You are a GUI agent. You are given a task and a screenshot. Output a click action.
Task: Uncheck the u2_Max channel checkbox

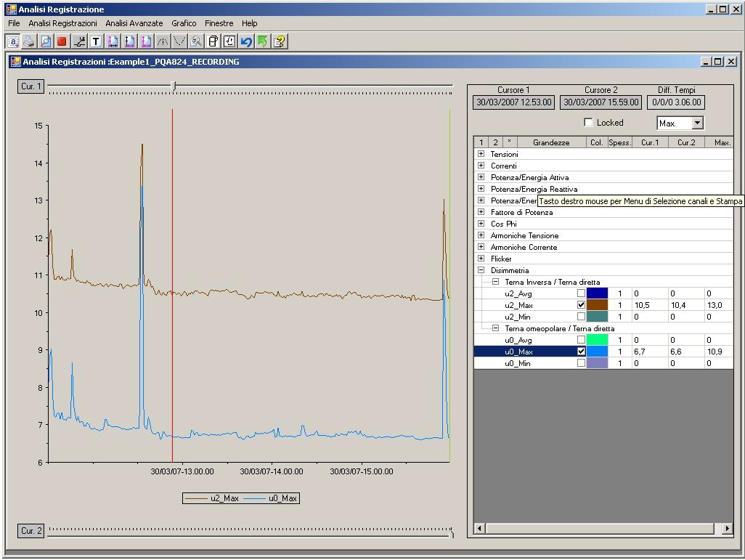point(581,305)
